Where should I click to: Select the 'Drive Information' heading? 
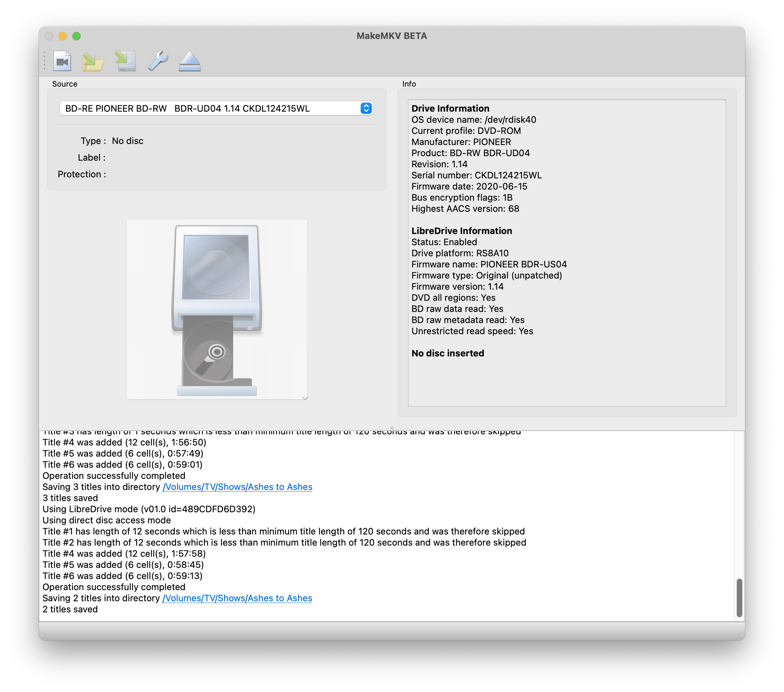click(x=450, y=108)
